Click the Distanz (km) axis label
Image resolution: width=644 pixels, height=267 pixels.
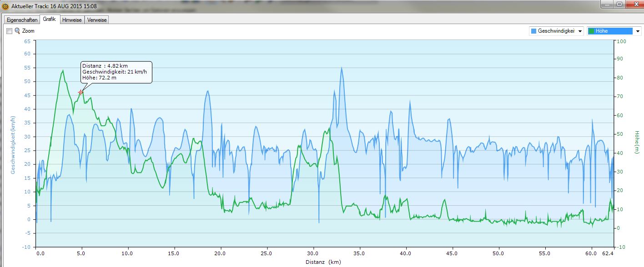[x=323, y=262]
